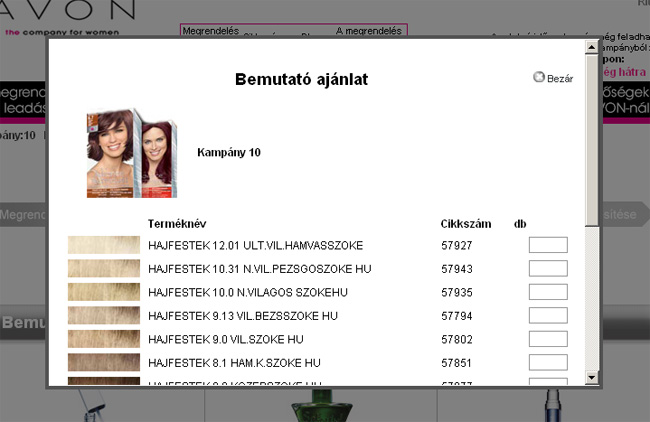Screen dimensions: 650x422
Task: Click the Terméknév column header
Action: click(x=177, y=224)
